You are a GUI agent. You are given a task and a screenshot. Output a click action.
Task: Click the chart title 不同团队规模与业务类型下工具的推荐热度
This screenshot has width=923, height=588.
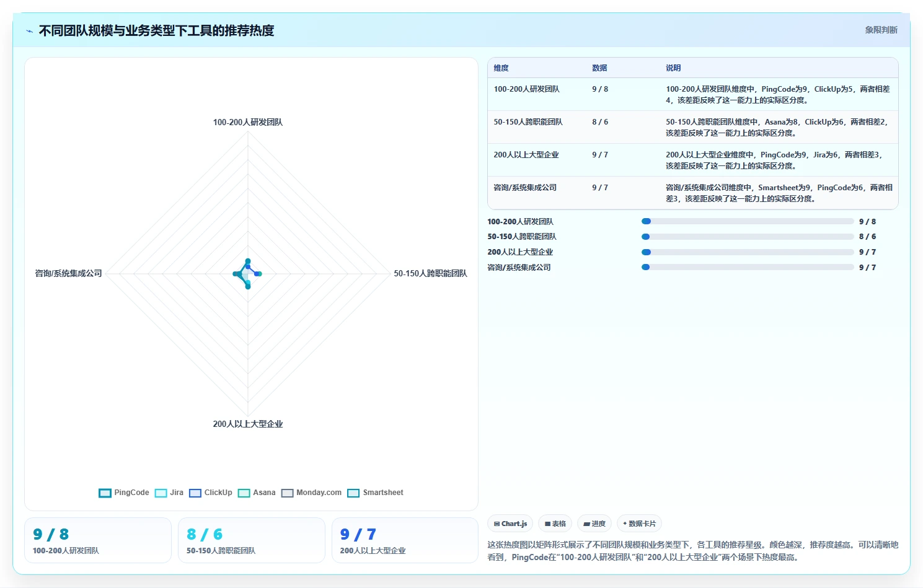[x=156, y=30]
